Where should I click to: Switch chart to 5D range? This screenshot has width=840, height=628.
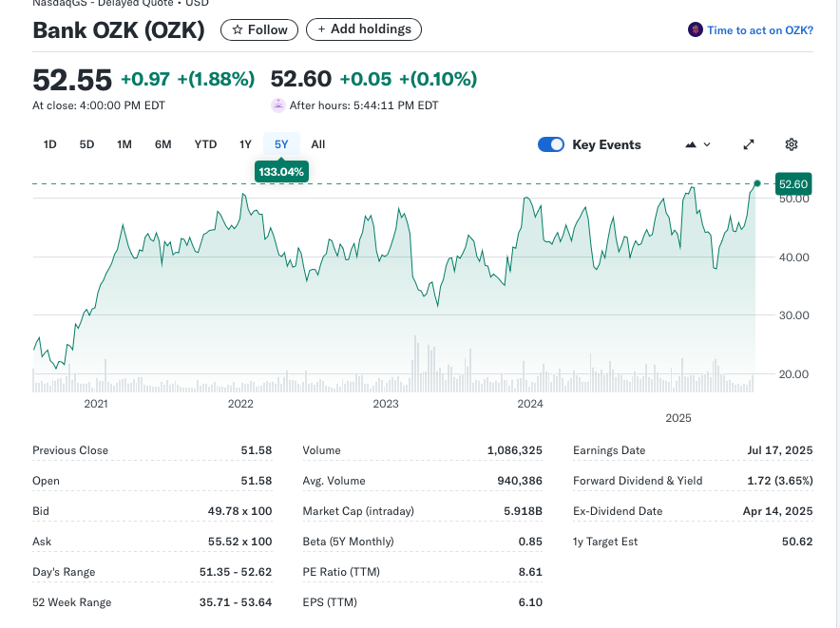tap(86, 144)
